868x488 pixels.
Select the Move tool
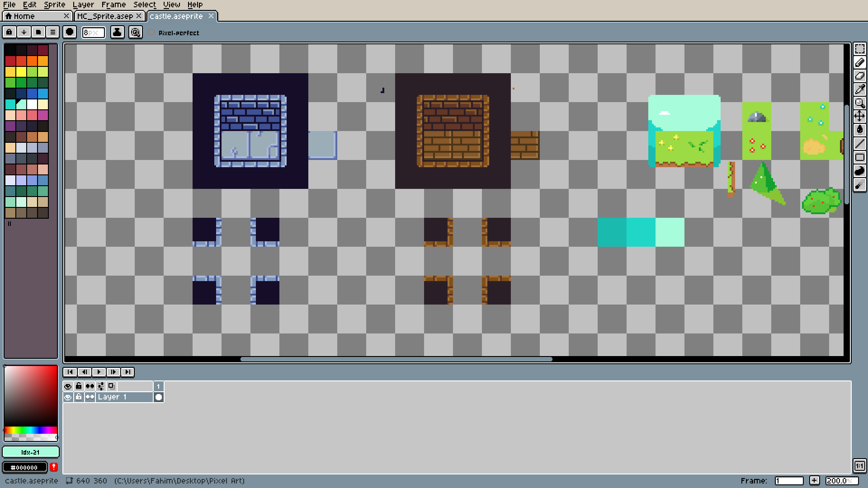tap(859, 117)
